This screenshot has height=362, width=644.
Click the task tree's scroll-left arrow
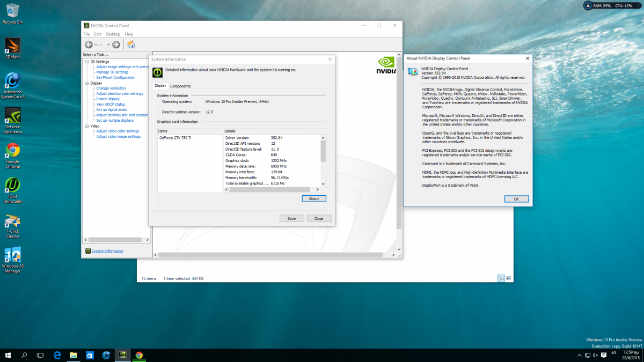pyautogui.click(x=85, y=240)
